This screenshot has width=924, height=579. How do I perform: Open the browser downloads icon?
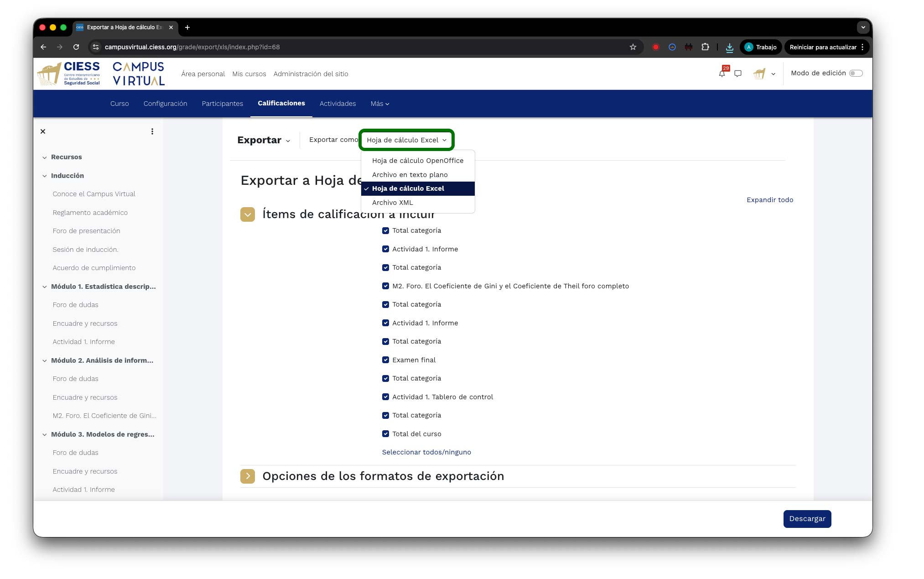(729, 47)
